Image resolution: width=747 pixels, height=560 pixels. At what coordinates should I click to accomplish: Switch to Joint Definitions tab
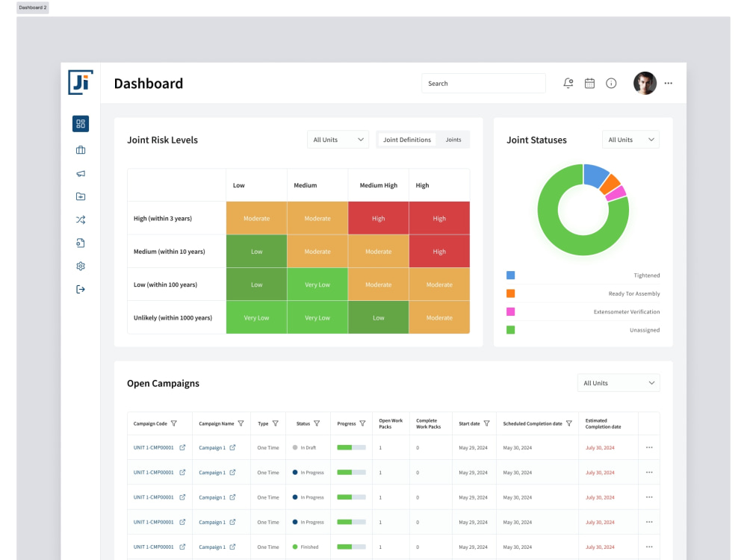click(407, 140)
